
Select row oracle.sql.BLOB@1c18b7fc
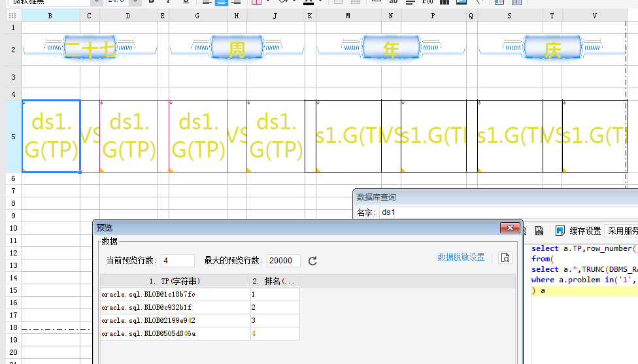pyautogui.click(x=175, y=294)
